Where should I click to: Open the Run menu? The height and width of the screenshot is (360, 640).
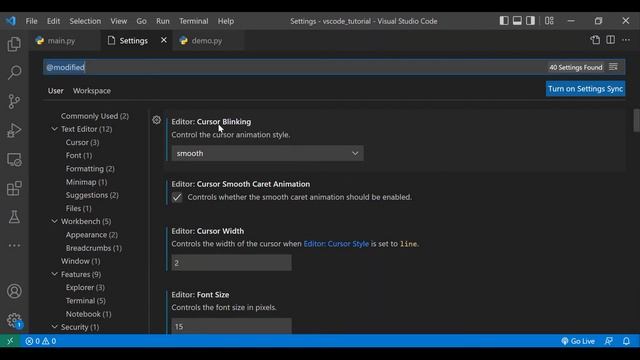click(162, 21)
